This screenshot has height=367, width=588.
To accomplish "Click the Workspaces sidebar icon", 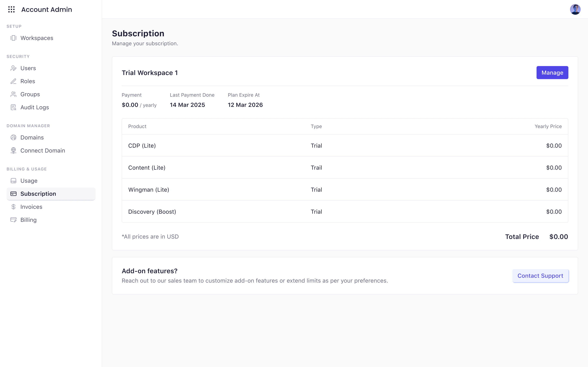I will pyautogui.click(x=13, y=38).
